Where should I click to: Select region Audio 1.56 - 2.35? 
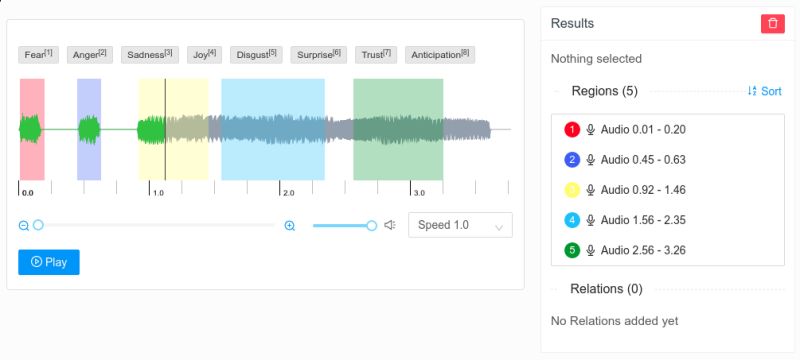pyautogui.click(x=668, y=220)
